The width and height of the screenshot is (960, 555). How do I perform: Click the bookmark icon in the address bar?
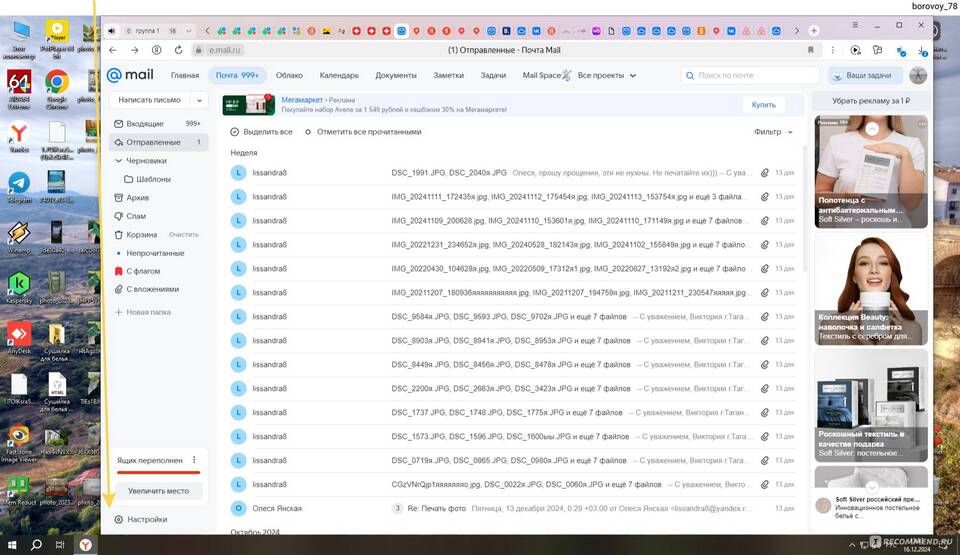tap(811, 50)
